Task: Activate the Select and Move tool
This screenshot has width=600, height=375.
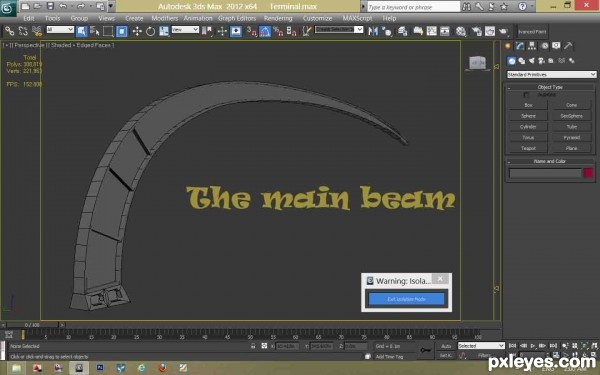Action: (x=137, y=31)
